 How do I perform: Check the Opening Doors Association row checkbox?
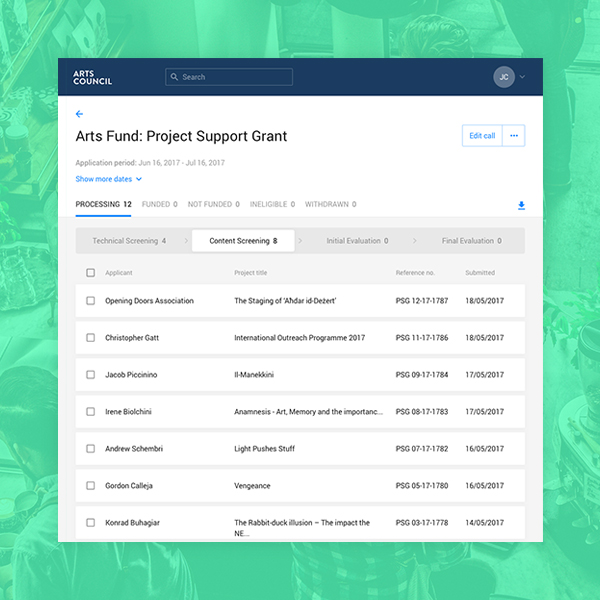coord(90,301)
